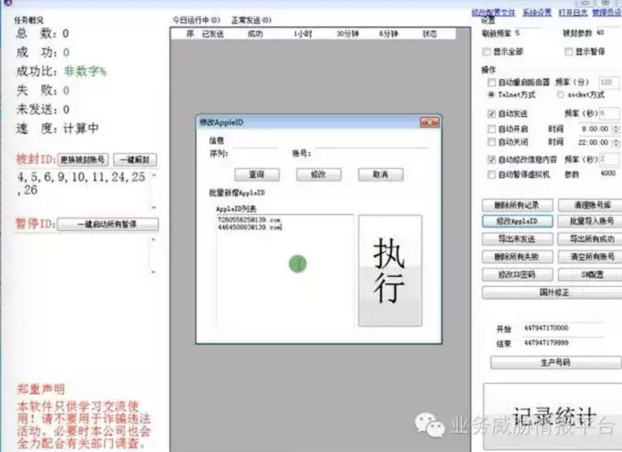
Task: Click the 修改AppleID button in right panel
Action: [517, 221]
